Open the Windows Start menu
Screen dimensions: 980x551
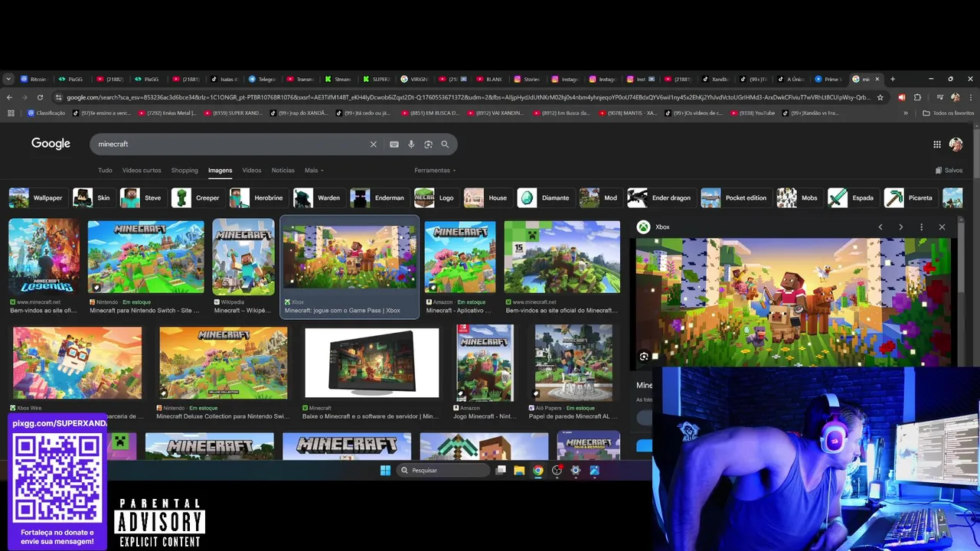pos(385,471)
